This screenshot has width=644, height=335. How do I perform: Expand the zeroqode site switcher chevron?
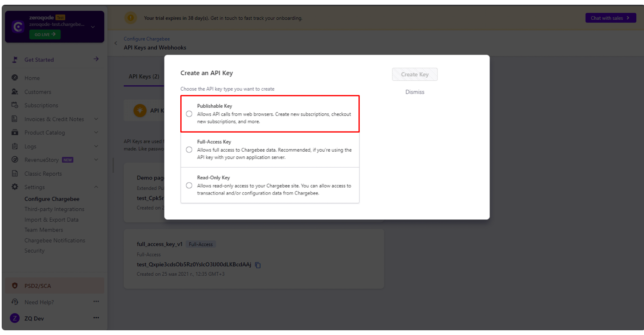pos(93,27)
